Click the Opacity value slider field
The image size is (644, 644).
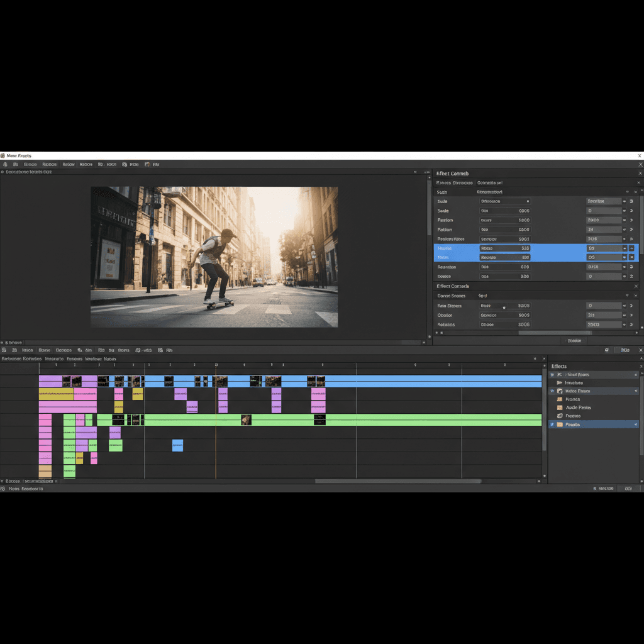(x=503, y=315)
